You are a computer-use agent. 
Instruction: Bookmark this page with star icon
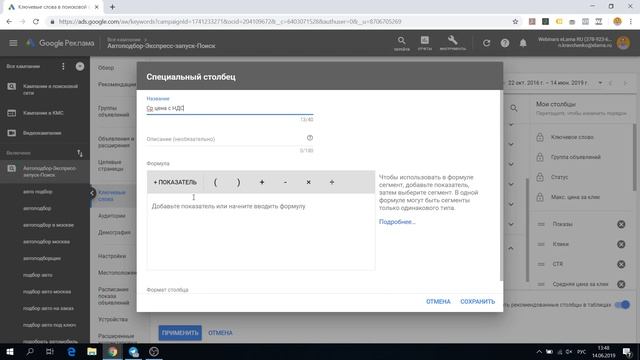[x=515, y=22]
